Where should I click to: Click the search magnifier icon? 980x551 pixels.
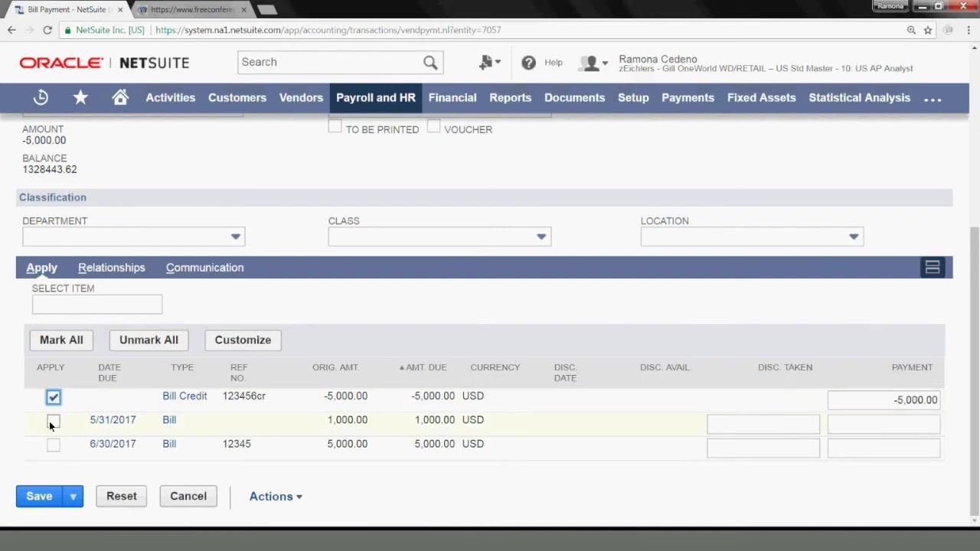click(x=430, y=63)
